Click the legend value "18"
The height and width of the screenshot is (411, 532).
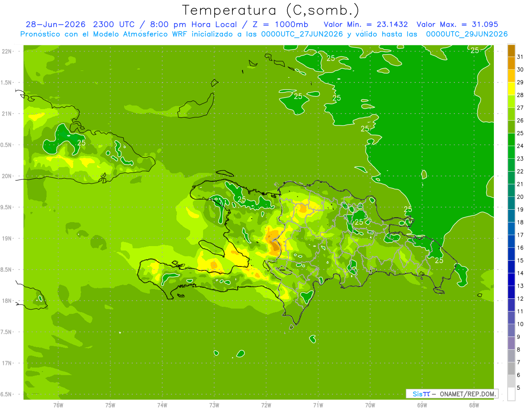(x=520, y=222)
